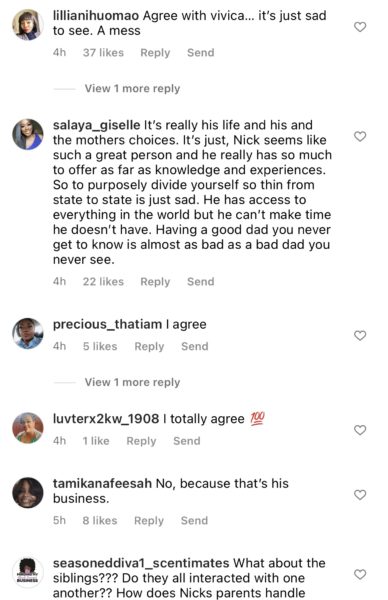This screenshot has width=388, height=600.
Task: Send luvterx2kw_1908's comment
Action: (187, 441)
